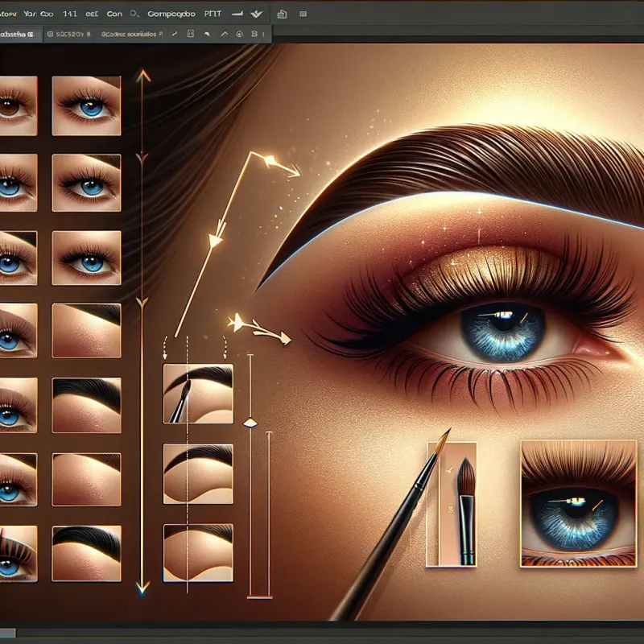This screenshot has height=644, width=644.
Task: Click the horizontal scrollbar thumb at the bottom
Action: 8,633
